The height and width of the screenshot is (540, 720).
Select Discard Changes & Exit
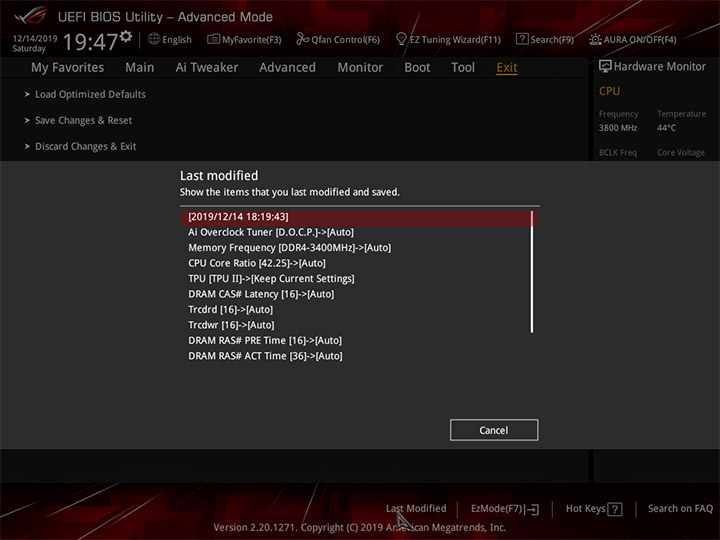pos(86,146)
